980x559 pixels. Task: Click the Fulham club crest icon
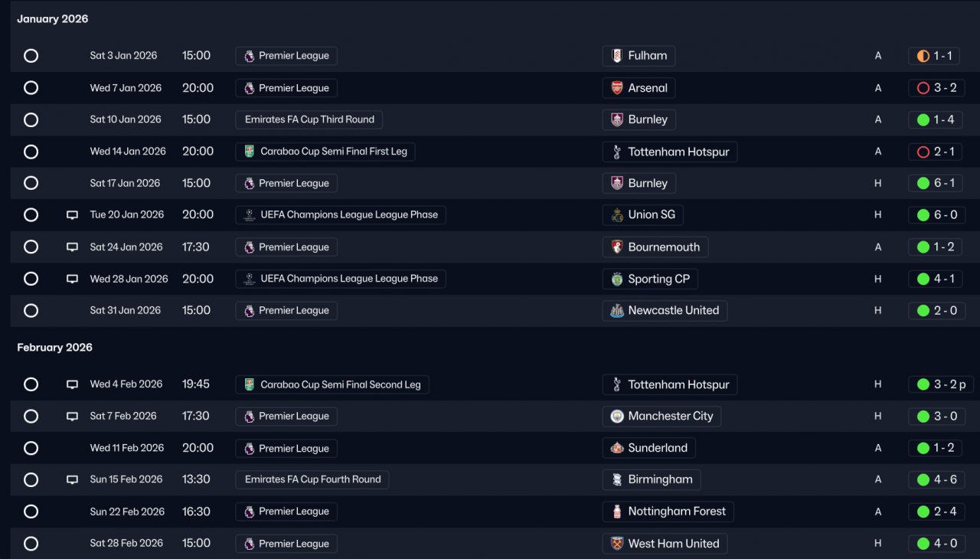617,56
